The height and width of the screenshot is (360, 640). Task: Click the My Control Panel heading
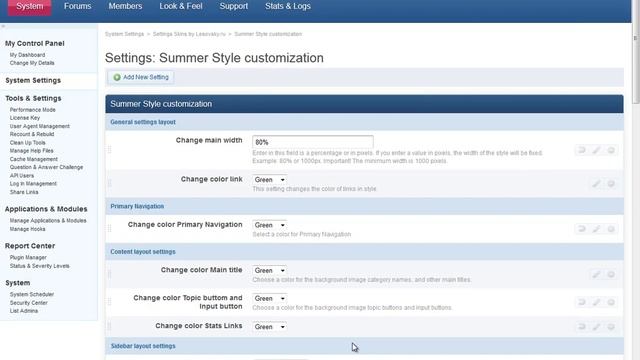pos(35,43)
